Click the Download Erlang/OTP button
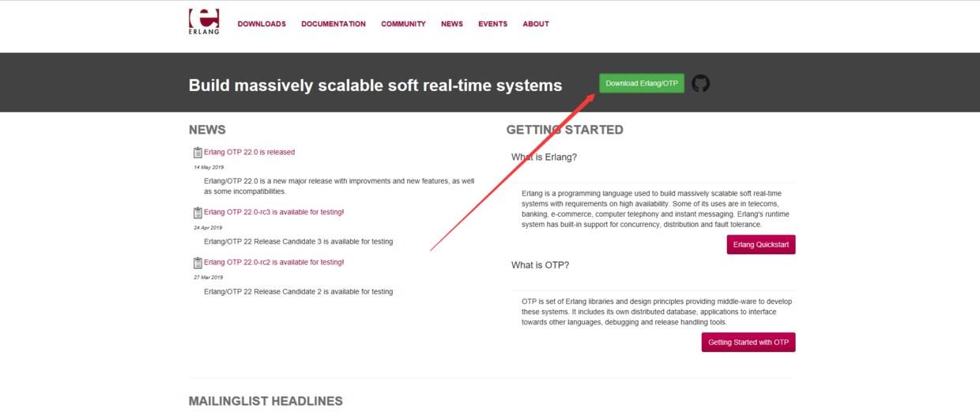This screenshot has width=980, height=413. tap(642, 83)
